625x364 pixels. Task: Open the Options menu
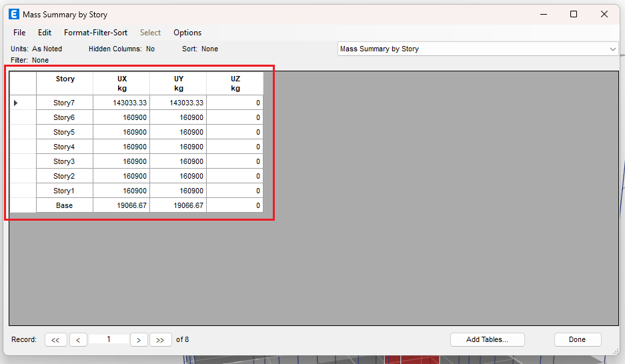187,33
